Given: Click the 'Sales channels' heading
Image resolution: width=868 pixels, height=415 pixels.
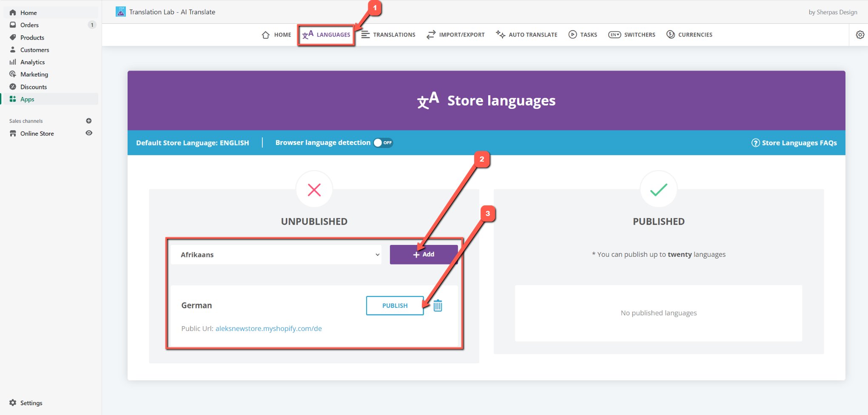Looking at the screenshot, I should coord(26,121).
